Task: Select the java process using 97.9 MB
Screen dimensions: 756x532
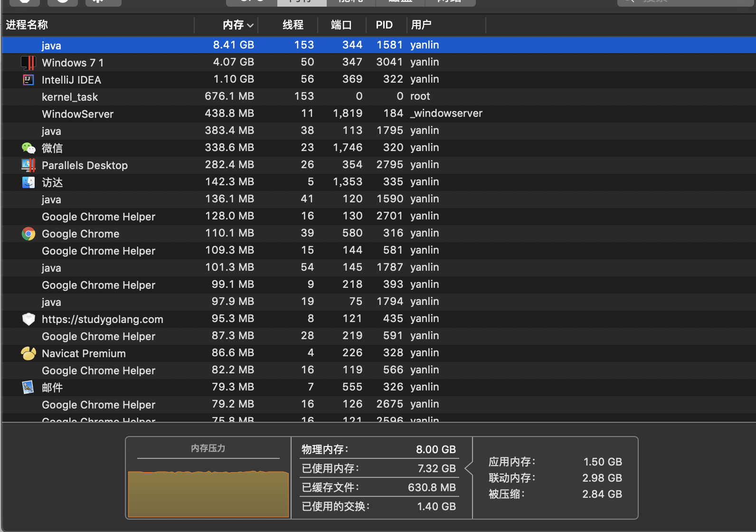Action: click(x=379, y=302)
